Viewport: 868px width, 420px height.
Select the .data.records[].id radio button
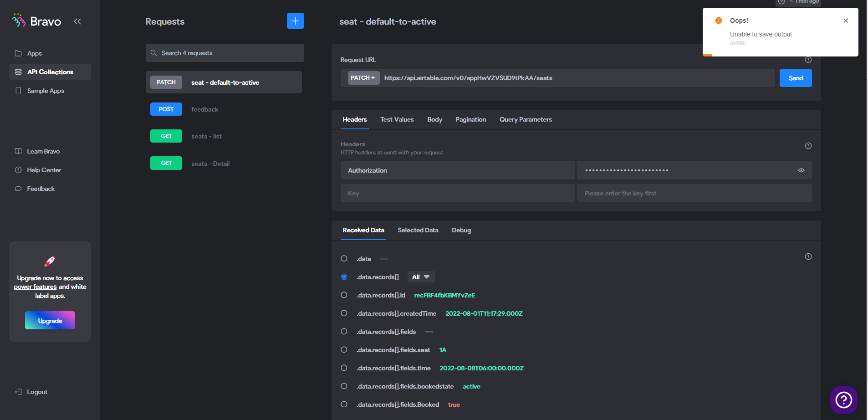point(344,295)
